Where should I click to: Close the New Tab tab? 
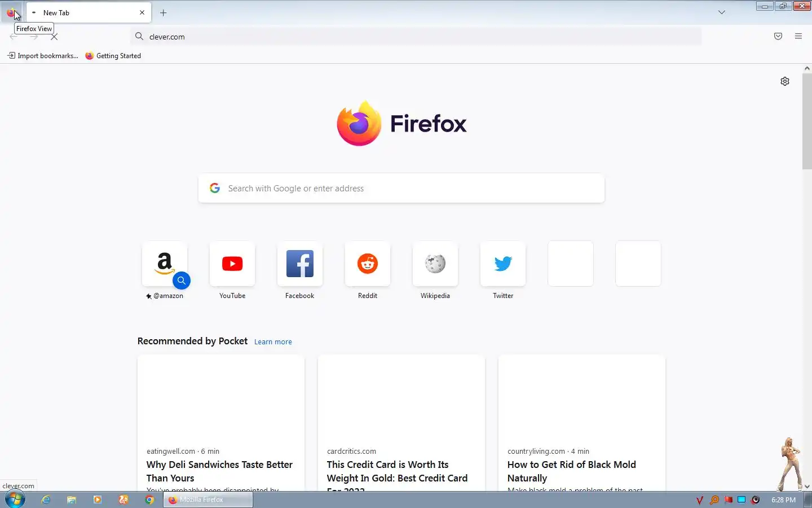click(142, 12)
